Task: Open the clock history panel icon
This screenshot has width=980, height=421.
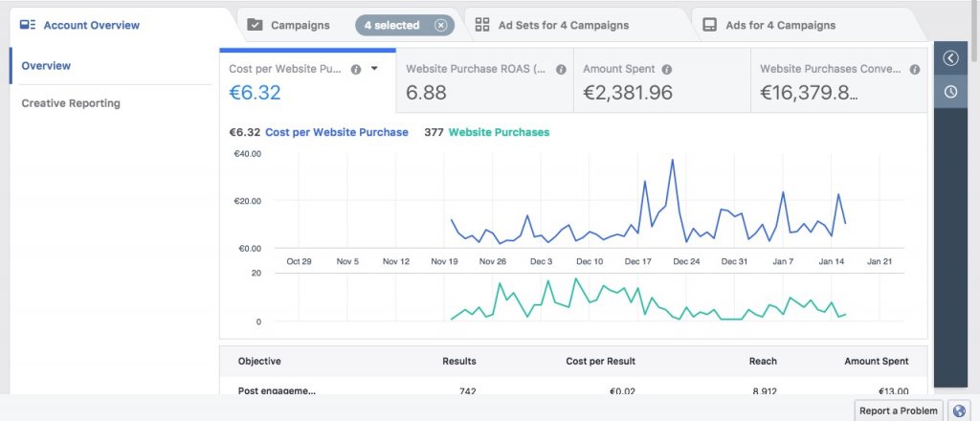Action: (x=950, y=92)
